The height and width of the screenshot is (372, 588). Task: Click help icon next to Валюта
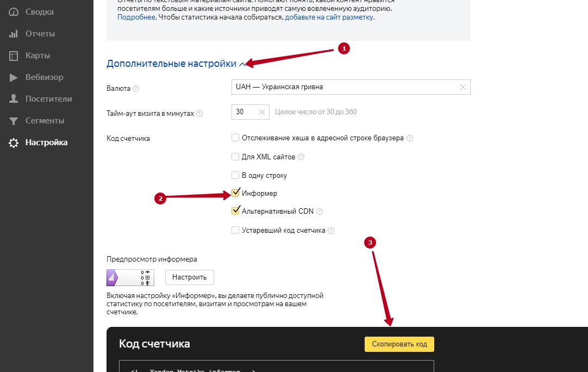[x=136, y=89]
